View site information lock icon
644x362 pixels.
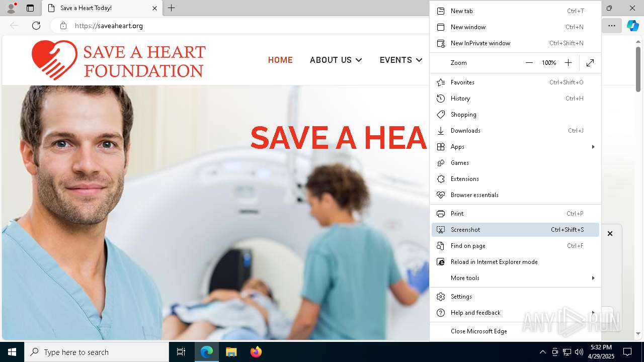[x=63, y=26]
